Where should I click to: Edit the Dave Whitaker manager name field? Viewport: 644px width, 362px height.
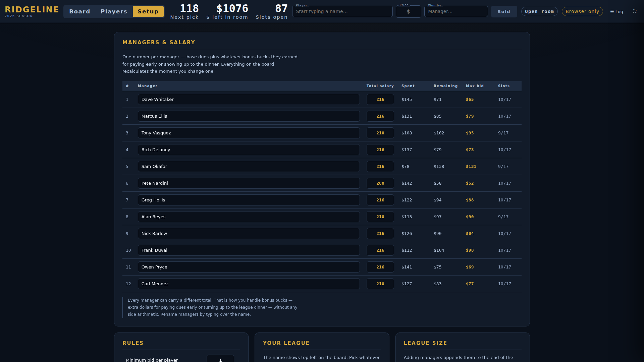pos(249,100)
